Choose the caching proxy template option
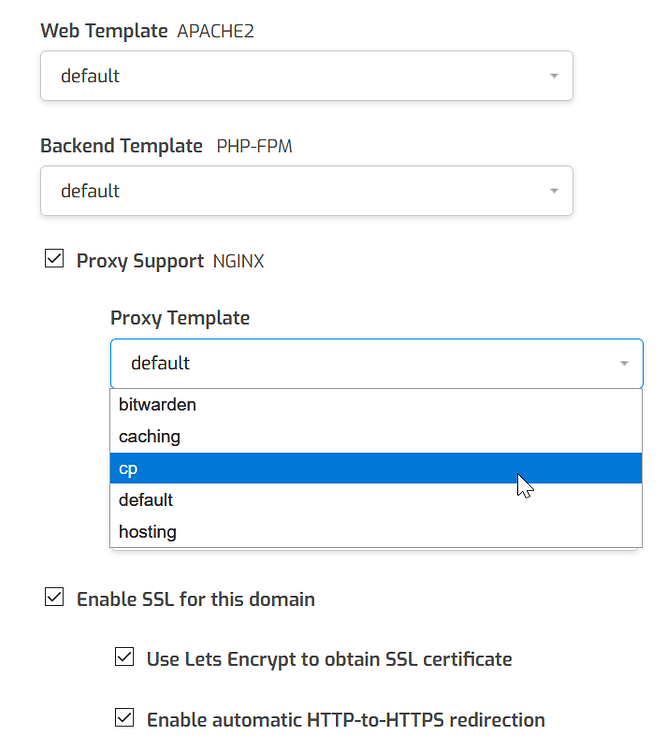Screen dimensions: 667x750 point(376,436)
